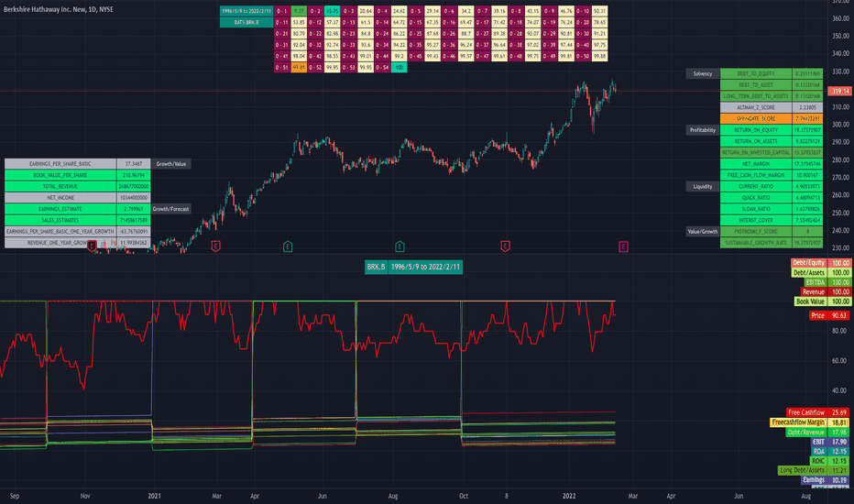This screenshot has height=504, width=854.
Task: Click the BOOK_VALUE_PER_SHARE row
Action: tap(77, 175)
